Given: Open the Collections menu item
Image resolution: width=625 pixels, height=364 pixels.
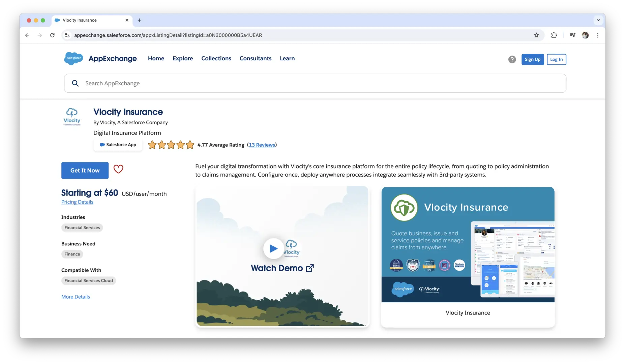Looking at the screenshot, I should 216,58.
